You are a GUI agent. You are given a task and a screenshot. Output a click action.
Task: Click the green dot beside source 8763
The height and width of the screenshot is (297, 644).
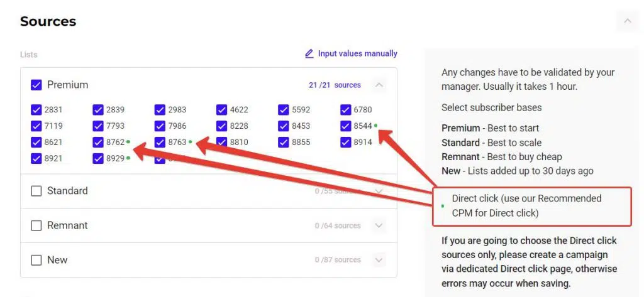(x=190, y=142)
